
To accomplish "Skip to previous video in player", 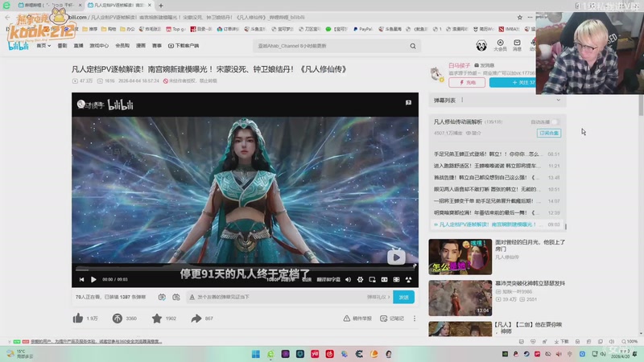I will 82,279.
